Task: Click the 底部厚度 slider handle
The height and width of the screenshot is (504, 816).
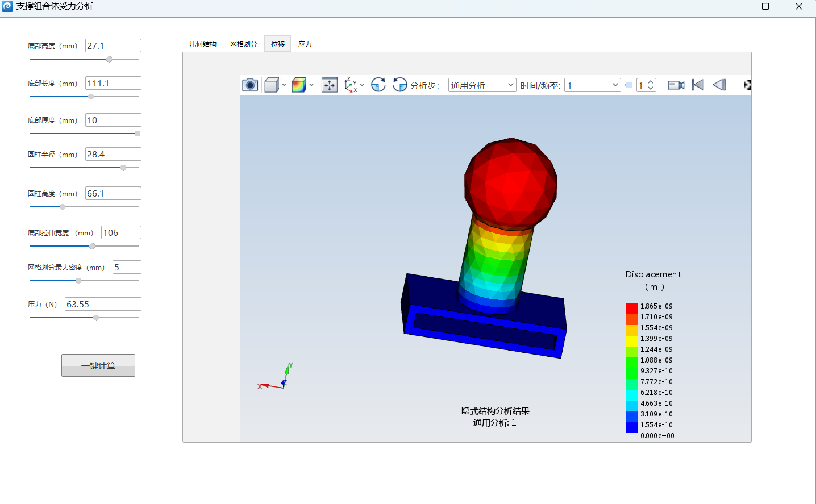Action: point(138,134)
